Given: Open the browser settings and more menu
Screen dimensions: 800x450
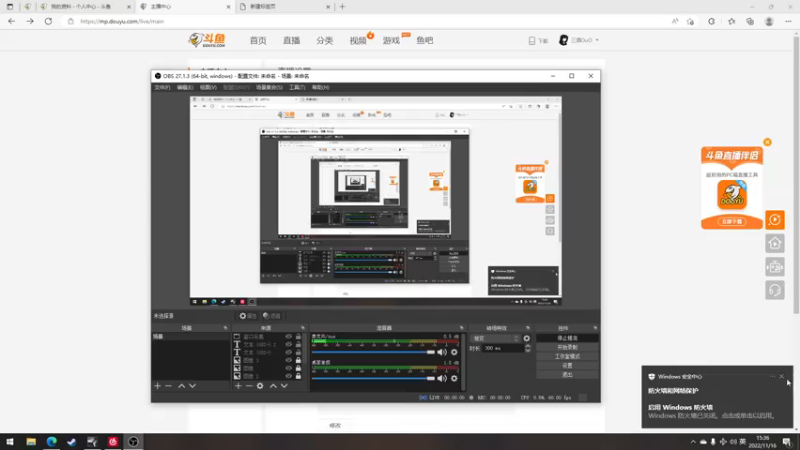Looking at the screenshot, I should click(x=788, y=21).
